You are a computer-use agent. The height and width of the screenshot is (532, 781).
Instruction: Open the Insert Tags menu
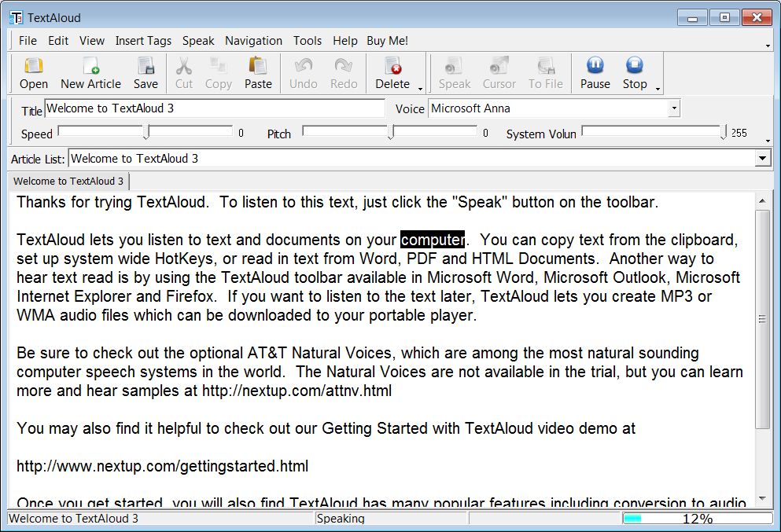tap(143, 41)
